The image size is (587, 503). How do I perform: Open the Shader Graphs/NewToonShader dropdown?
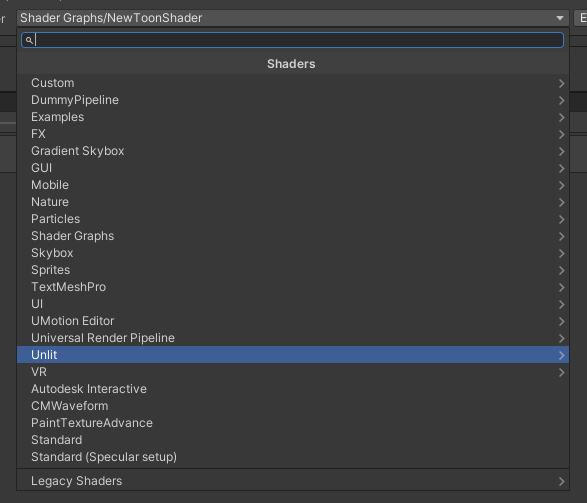tap(292, 18)
